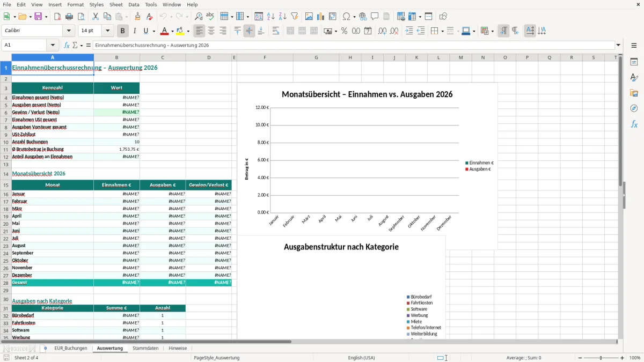The height and width of the screenshot is (362, 644).
Task: Toggle Center Horizontally alignment
Action: [x=211, y=31]
